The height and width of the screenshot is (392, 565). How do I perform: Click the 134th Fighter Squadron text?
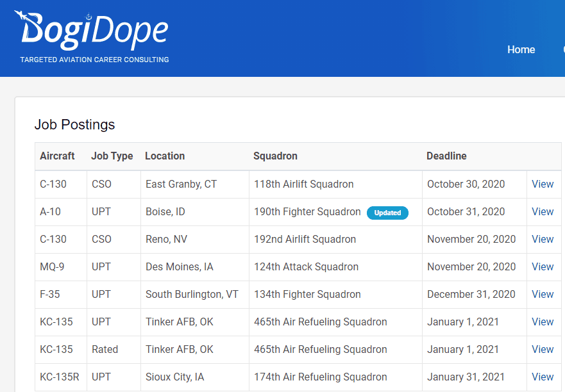(307, 294)
